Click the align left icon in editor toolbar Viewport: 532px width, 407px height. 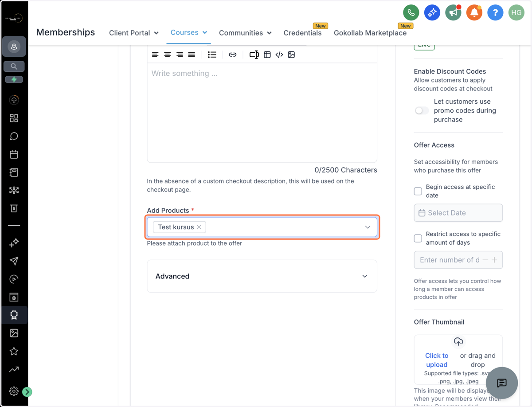click(x=155, y=55)
